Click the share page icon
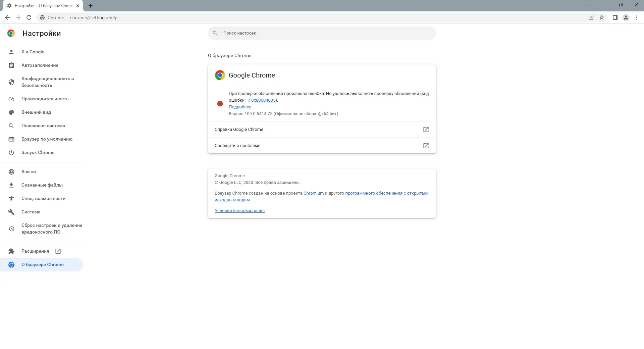The image size is (644, 349). click(x=591, y=17)
